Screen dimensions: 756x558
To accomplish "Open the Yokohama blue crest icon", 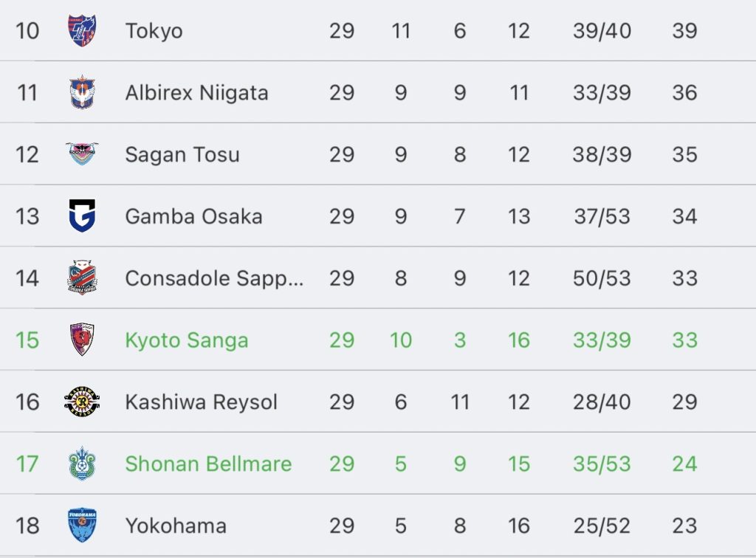I will point(82,525).
